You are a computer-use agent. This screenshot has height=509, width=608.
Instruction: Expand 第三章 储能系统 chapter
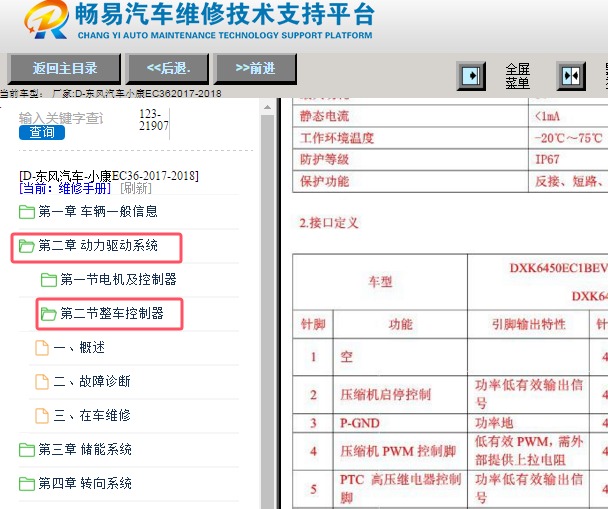tap(85, 449)
